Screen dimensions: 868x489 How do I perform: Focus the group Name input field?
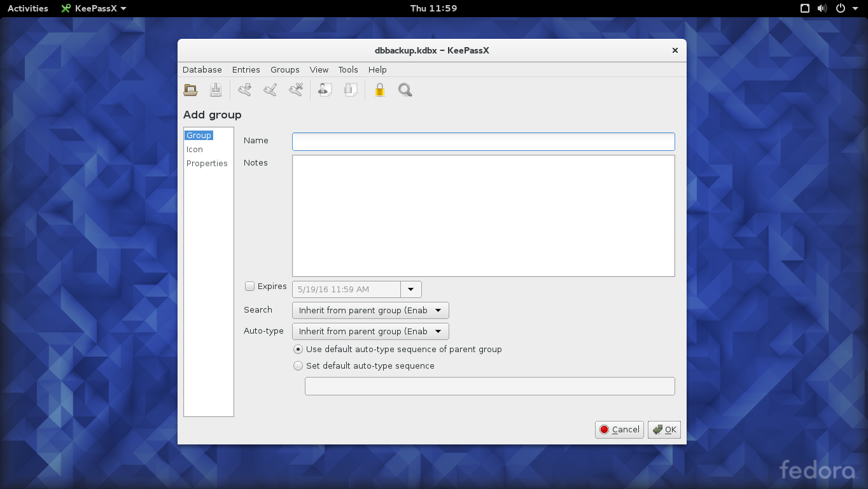(484, 141)
